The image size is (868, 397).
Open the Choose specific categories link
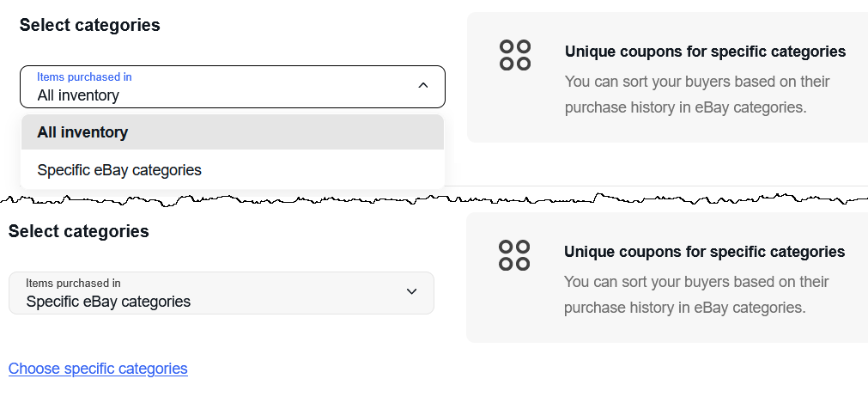98,368
